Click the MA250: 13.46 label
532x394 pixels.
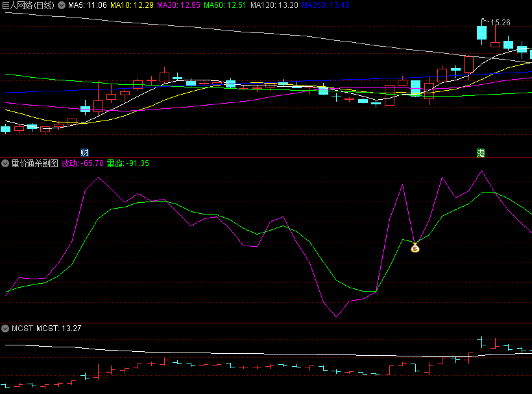point(326,5)
